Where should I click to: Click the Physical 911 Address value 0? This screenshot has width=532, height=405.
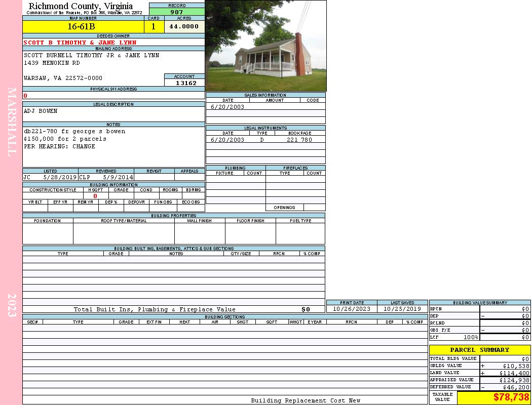coord(25,96)
